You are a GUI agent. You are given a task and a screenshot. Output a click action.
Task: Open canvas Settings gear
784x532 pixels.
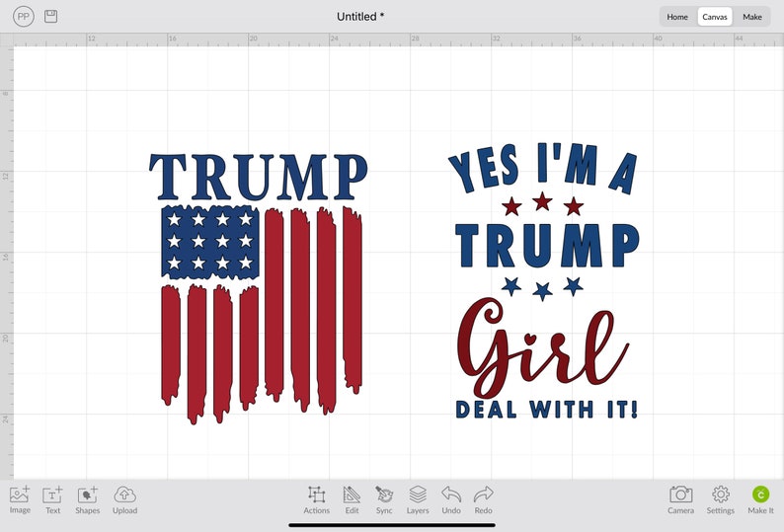[x=721, y=500]
